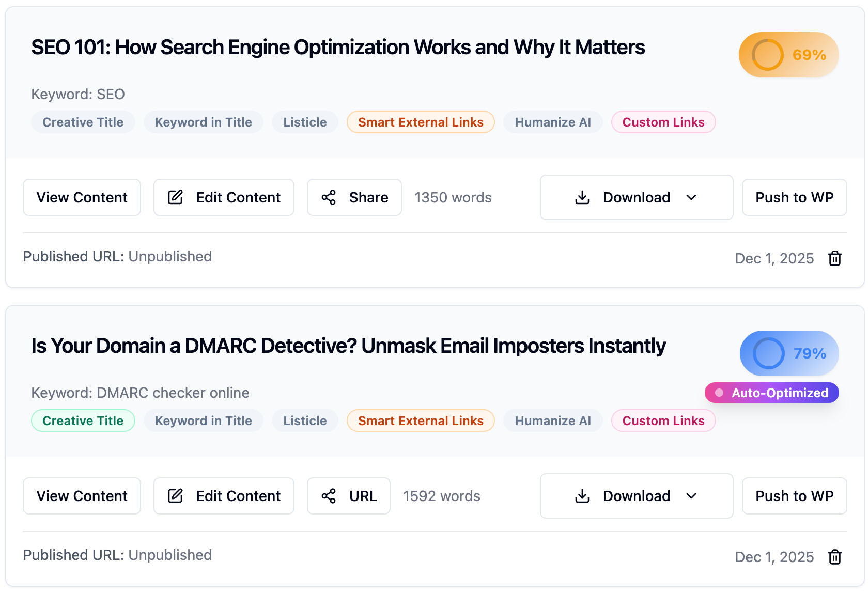Toggle Custom Links tag on SEO card
This screenshot has height=592, width=868.
coord(663,122)
